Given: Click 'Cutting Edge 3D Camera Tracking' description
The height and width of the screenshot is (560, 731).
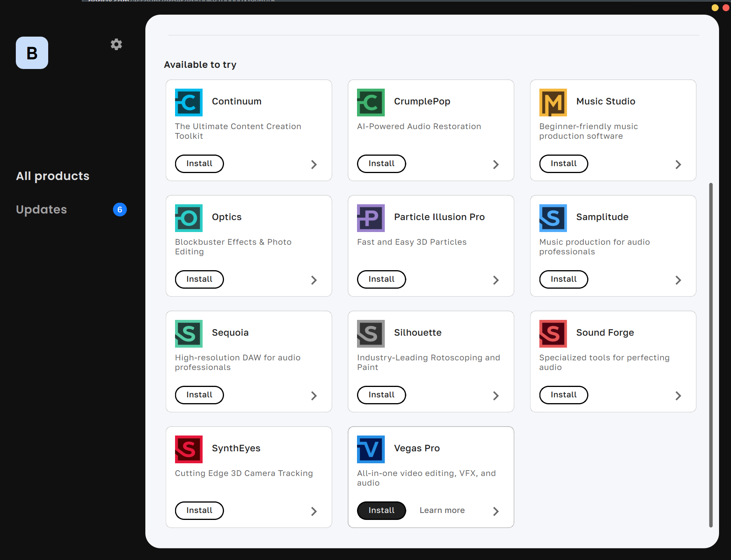Looking at the screenshot, I should click(244, 473).
